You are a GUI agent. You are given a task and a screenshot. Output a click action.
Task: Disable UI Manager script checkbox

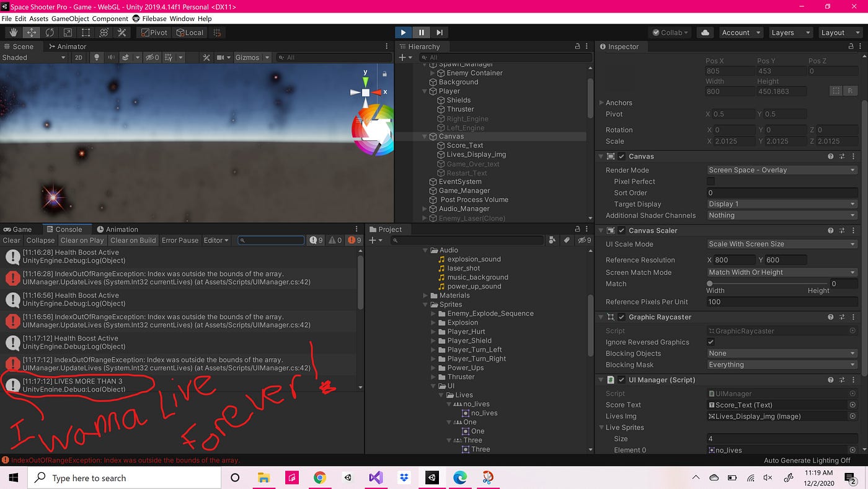point(622,380)
